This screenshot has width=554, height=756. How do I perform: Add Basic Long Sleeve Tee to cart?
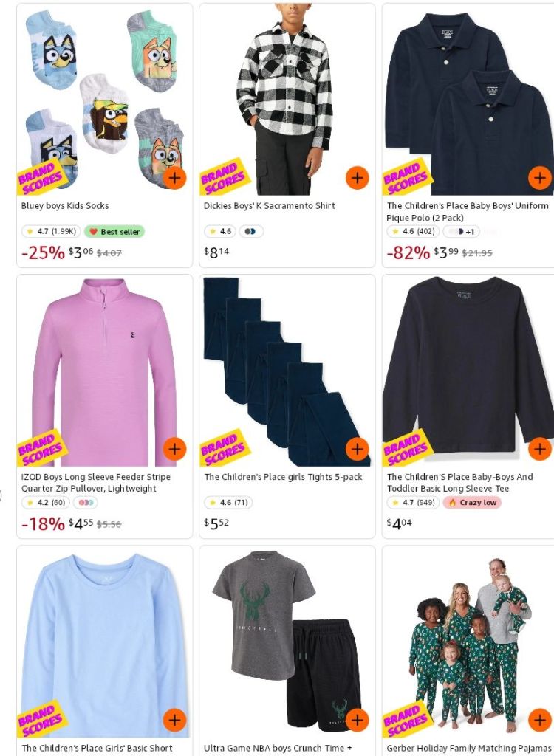[540, 449]
